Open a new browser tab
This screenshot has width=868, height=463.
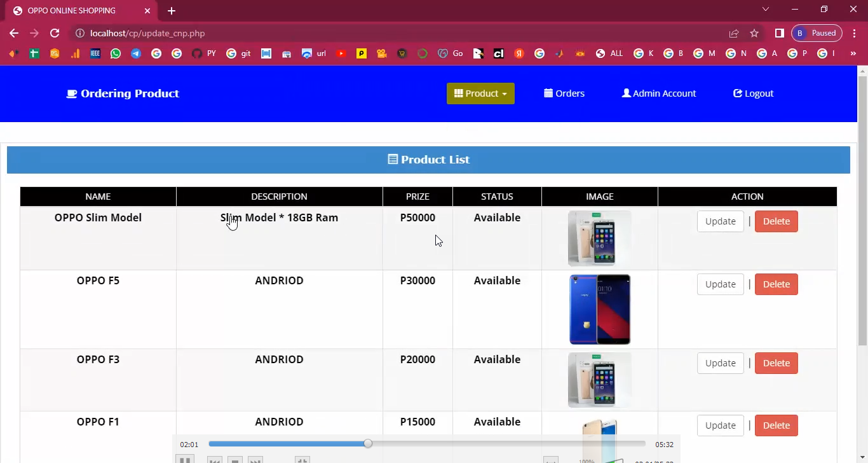(172, 11)
